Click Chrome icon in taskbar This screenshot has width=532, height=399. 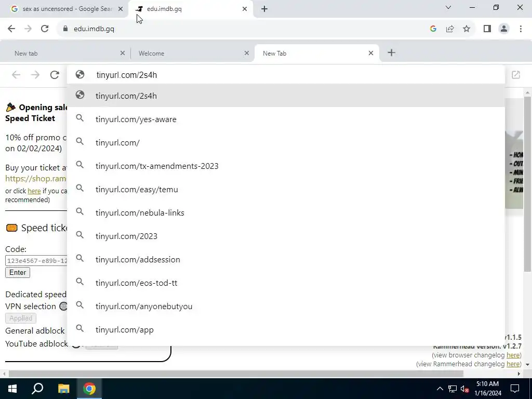tap(89, 389)
